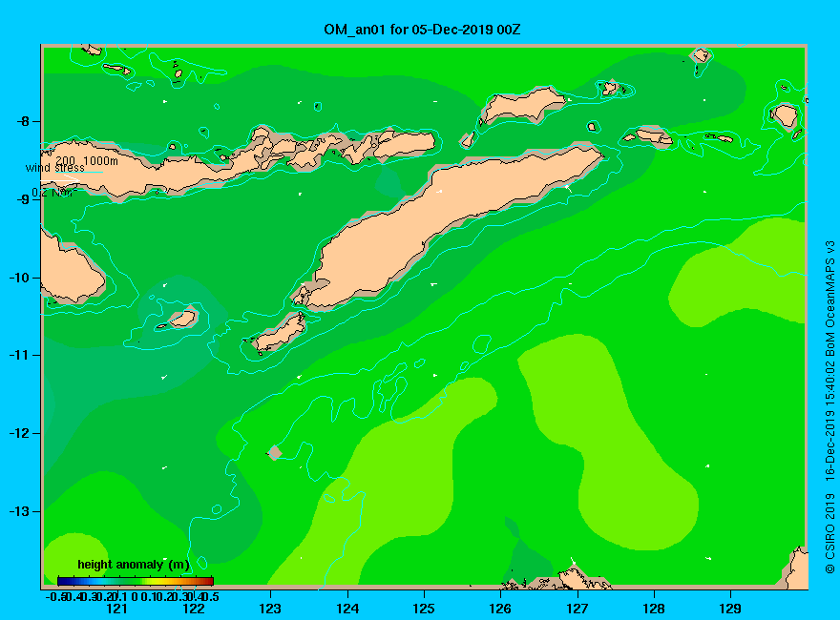This screenshot has height=620, width=840.
Task: Click the height anomaly (m) legend label
Action: pyautogui.click(x=134, y=565)
